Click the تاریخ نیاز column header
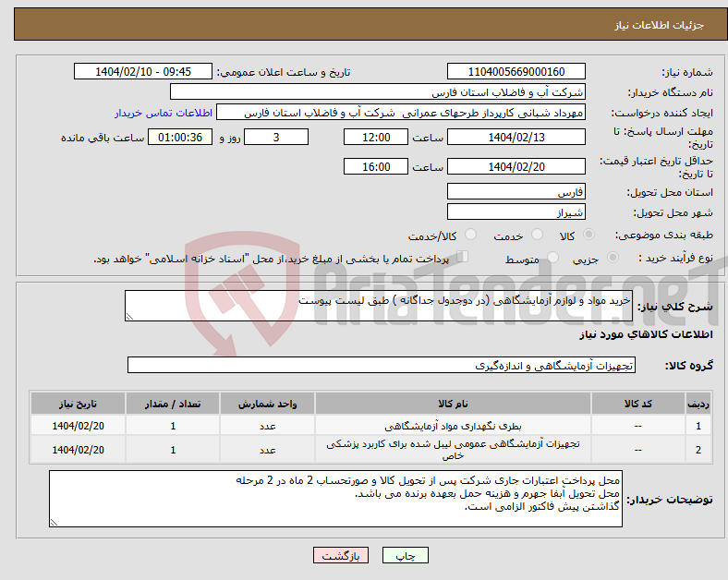728x580 pixels. (x=78, y=404)
